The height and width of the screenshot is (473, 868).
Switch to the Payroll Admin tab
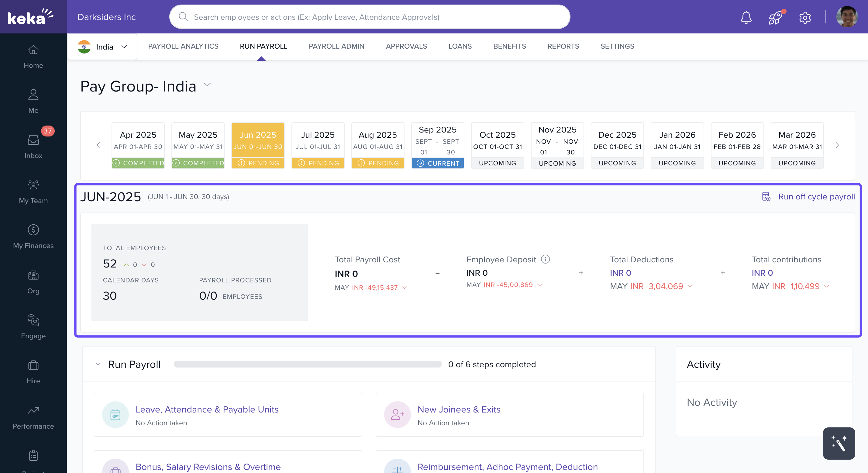click(336, 46)
